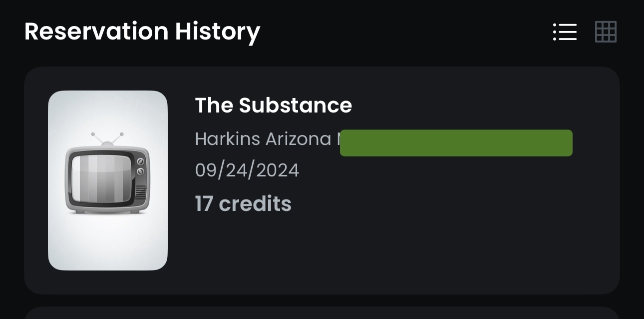This screenshot has height=319, width=644.
Task: Switch to grid view layout
Action: point(606,32)
